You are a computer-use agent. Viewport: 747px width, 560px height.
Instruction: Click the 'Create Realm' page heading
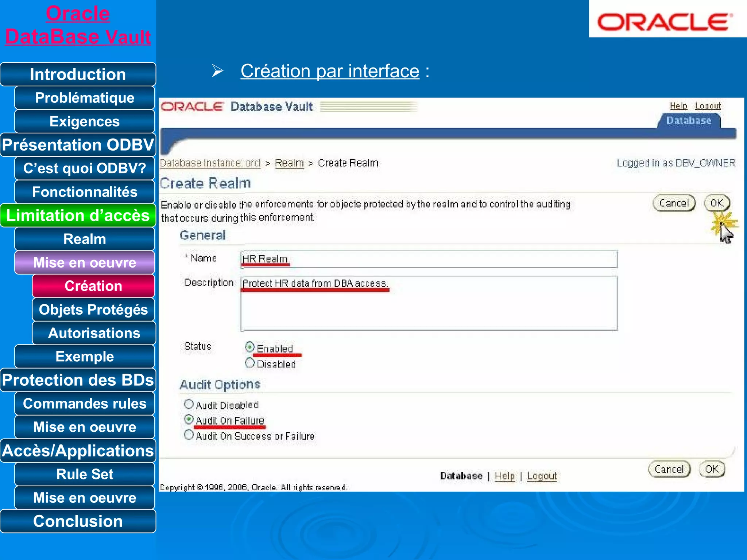[x=205, y=183]
